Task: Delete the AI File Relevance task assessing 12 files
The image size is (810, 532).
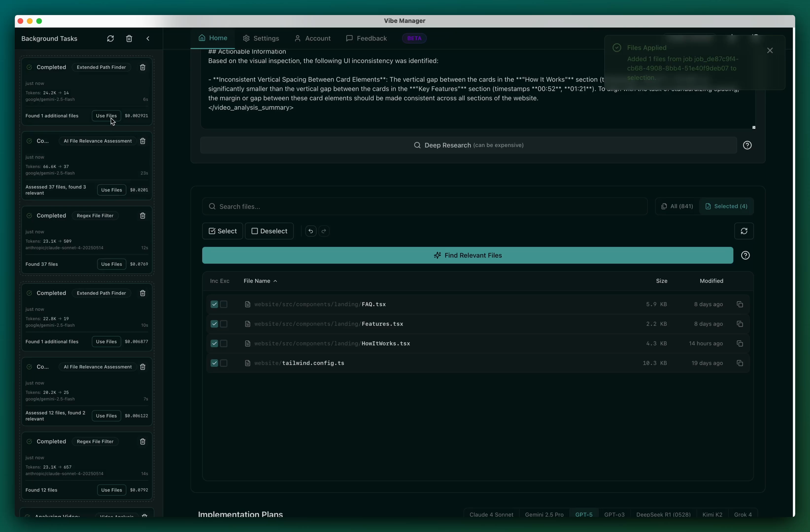Action: pyautogui.click(x=143, y=367)
